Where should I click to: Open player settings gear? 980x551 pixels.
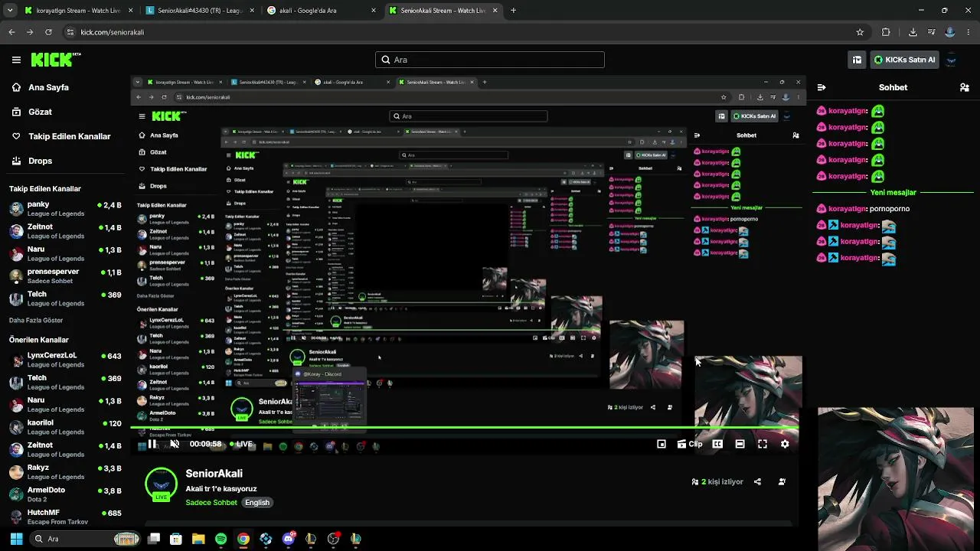click(785, 444)
